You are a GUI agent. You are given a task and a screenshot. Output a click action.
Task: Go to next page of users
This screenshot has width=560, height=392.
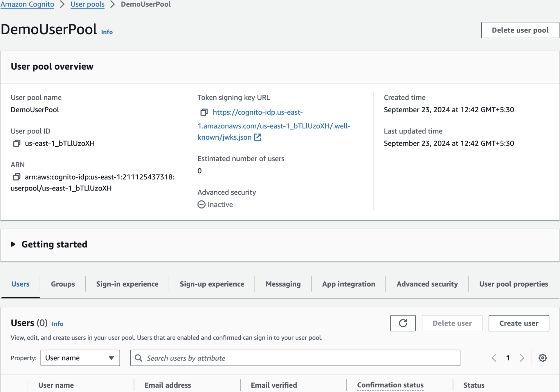(522, 358)
